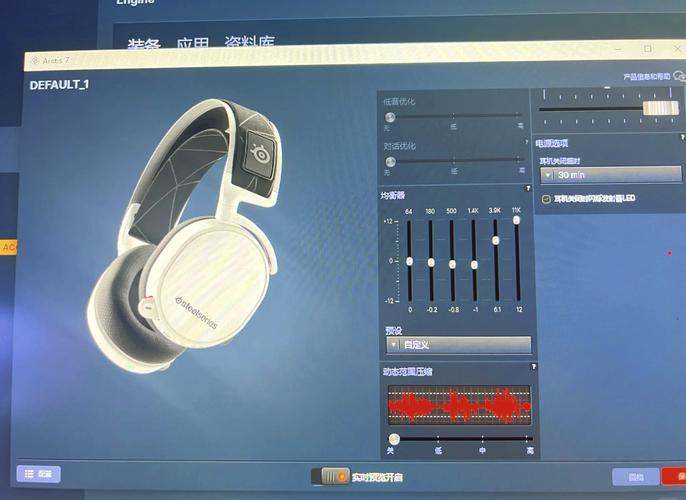The height and width of the screenshot is (500, 686).
Task: Open the 30 min auto-off dropdown
Action: click(611, 175)
